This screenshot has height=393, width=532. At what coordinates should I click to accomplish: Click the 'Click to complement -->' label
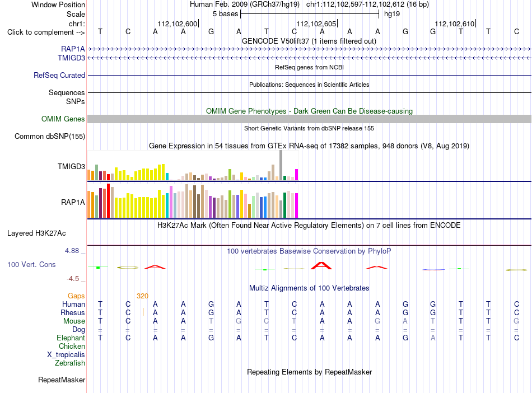click(46, 32)
